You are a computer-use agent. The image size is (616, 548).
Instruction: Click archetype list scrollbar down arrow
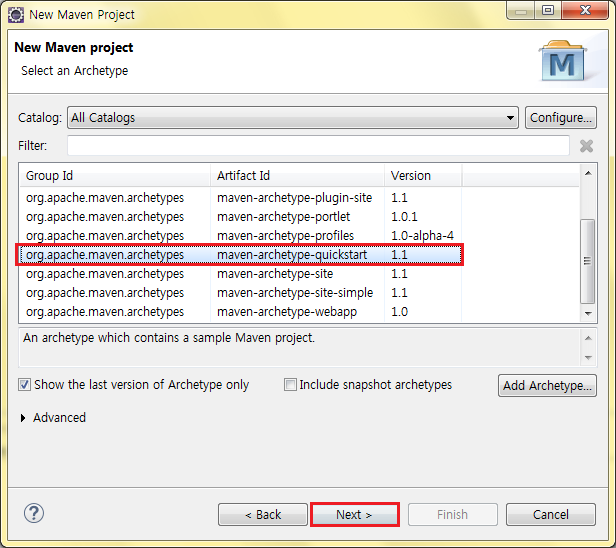coord(588,313)
